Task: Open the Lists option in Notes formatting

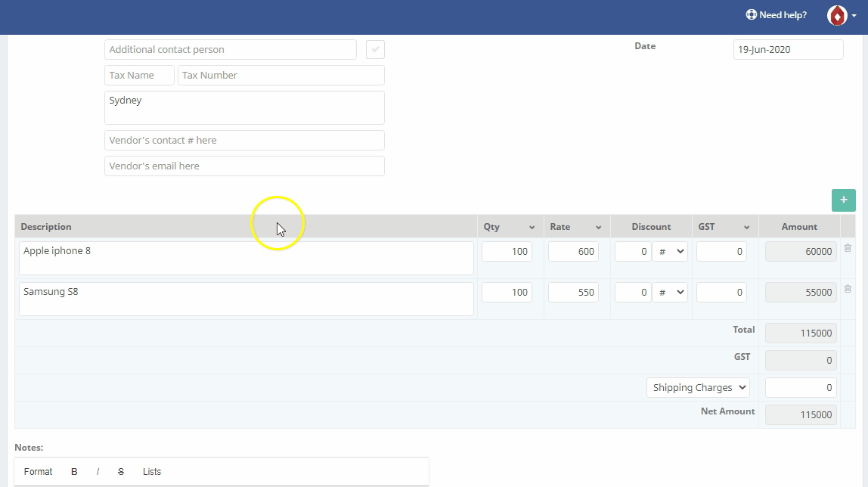Action: (151, 471)
